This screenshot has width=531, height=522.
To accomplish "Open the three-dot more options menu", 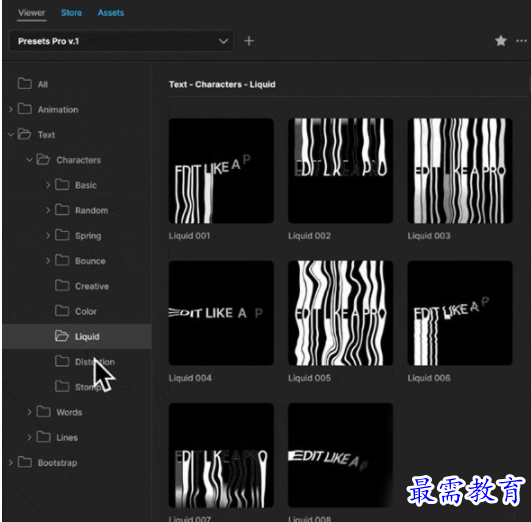I will click(x=522, y=41).
